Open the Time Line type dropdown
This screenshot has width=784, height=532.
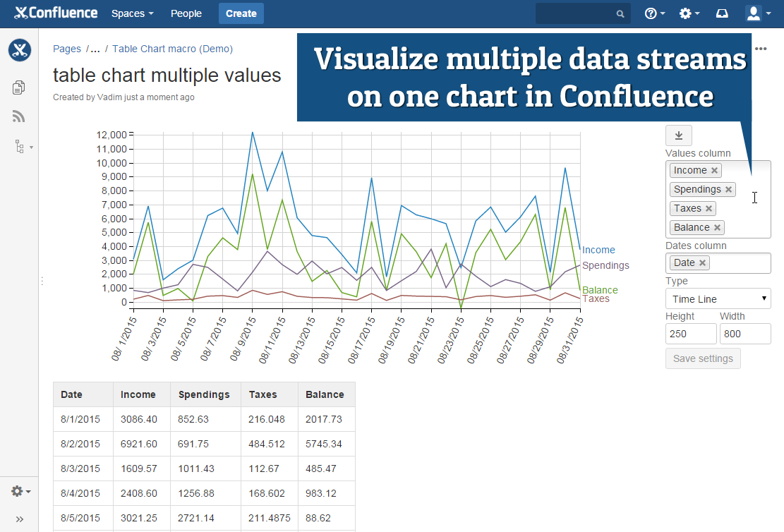coord(718,298)
